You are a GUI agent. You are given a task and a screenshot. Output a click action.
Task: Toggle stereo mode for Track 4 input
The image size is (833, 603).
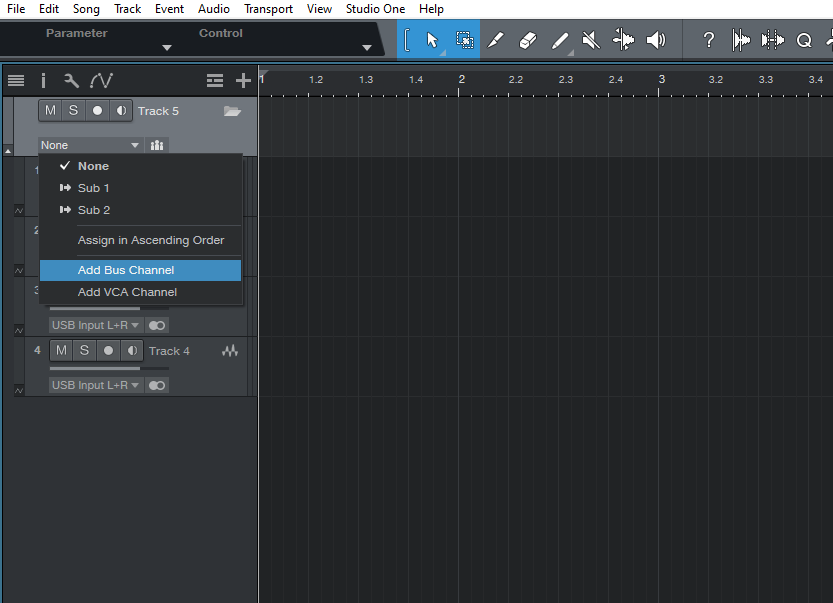coord(157,385)
